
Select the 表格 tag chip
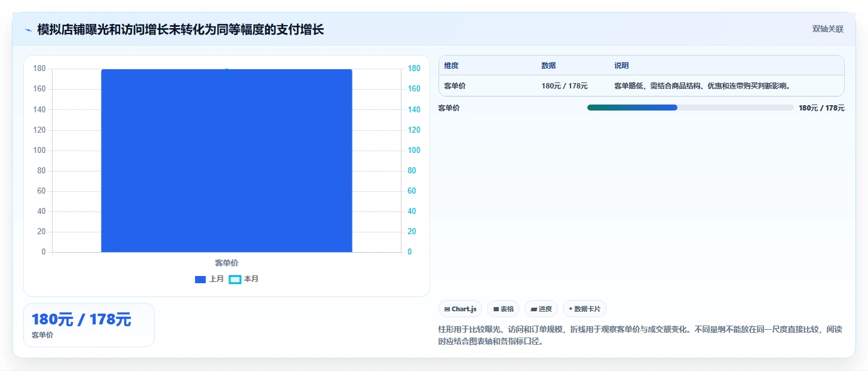click(503, 309)
